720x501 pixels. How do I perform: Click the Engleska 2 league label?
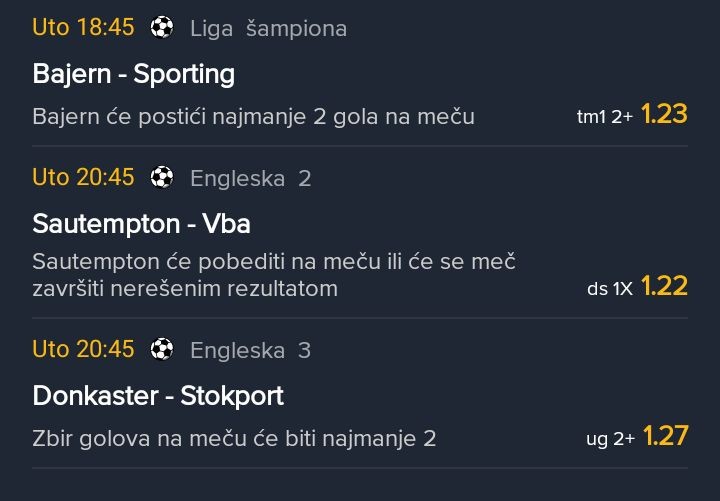tap(250, 179)
